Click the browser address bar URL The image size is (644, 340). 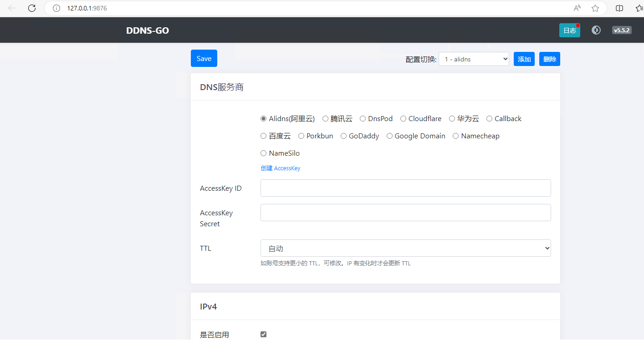click(x=87, y=8)
